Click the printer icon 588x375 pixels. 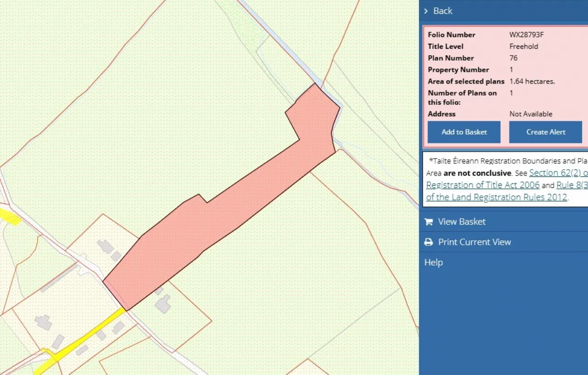429,242
